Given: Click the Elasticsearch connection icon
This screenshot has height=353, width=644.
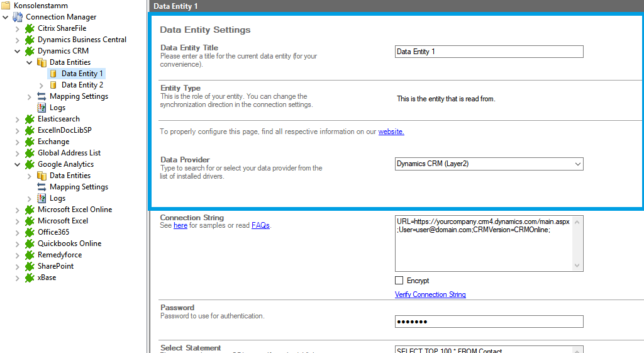Looking at the screenshot, I should (x=30, y=119).
